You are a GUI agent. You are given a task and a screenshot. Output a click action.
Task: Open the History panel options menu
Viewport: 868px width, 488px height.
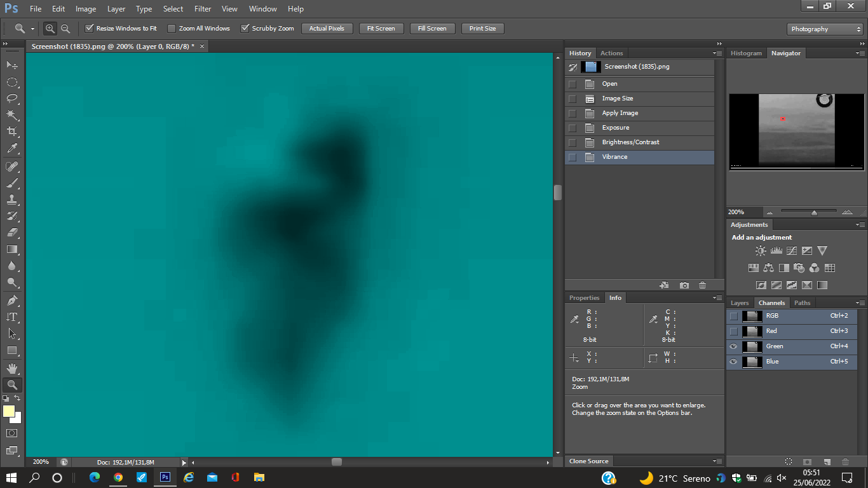[717, 53]
